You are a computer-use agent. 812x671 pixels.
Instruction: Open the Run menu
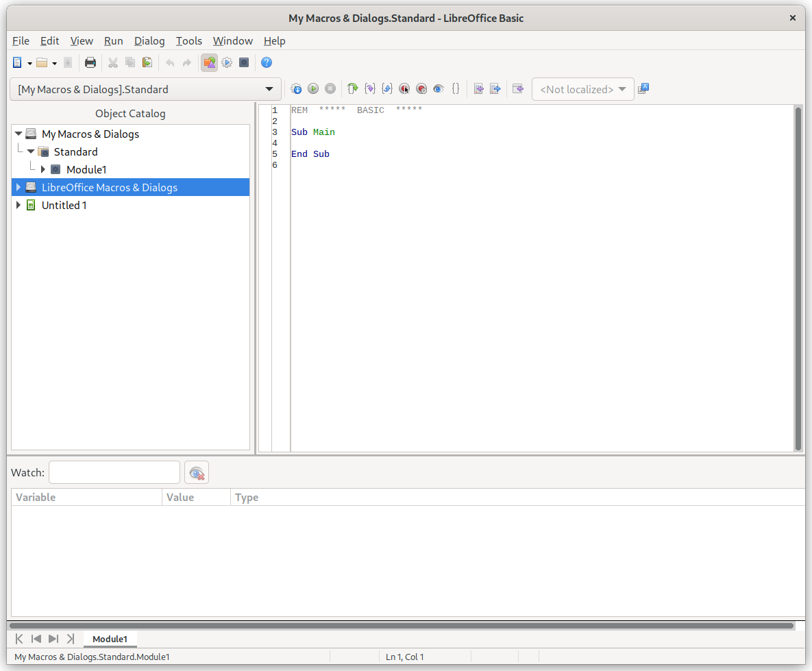pos(114,41)
